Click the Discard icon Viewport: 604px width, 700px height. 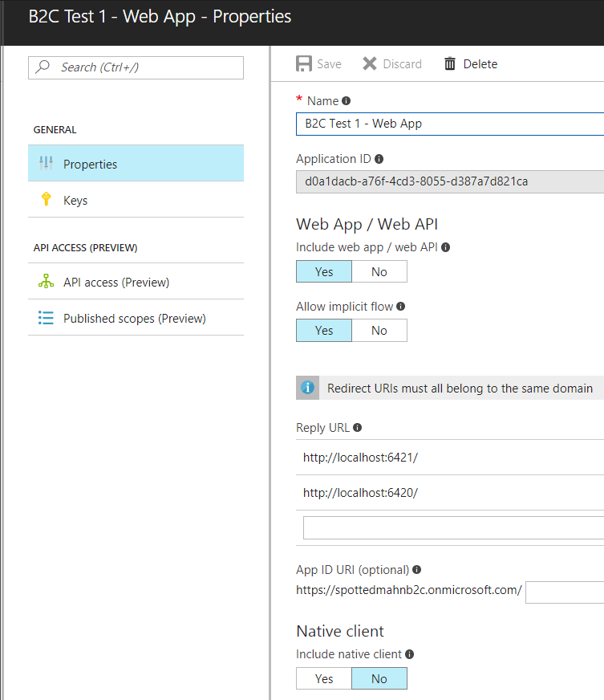pyautogui.click(x=371, y=63)
